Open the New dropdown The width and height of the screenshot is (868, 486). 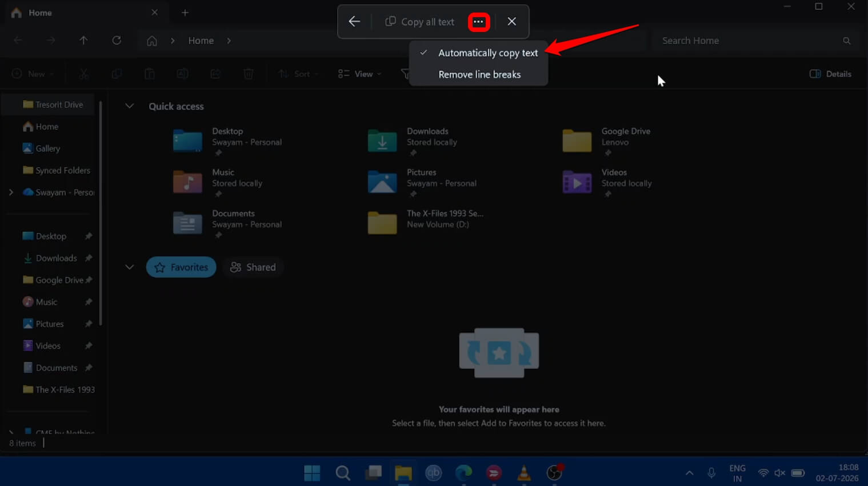33,74
